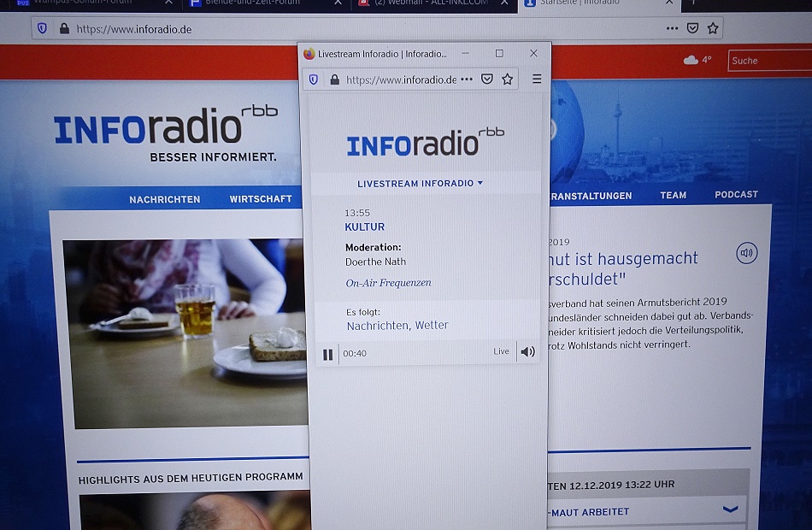Show popup site security lock info
The image size is (812, 530).
[334, 79]
